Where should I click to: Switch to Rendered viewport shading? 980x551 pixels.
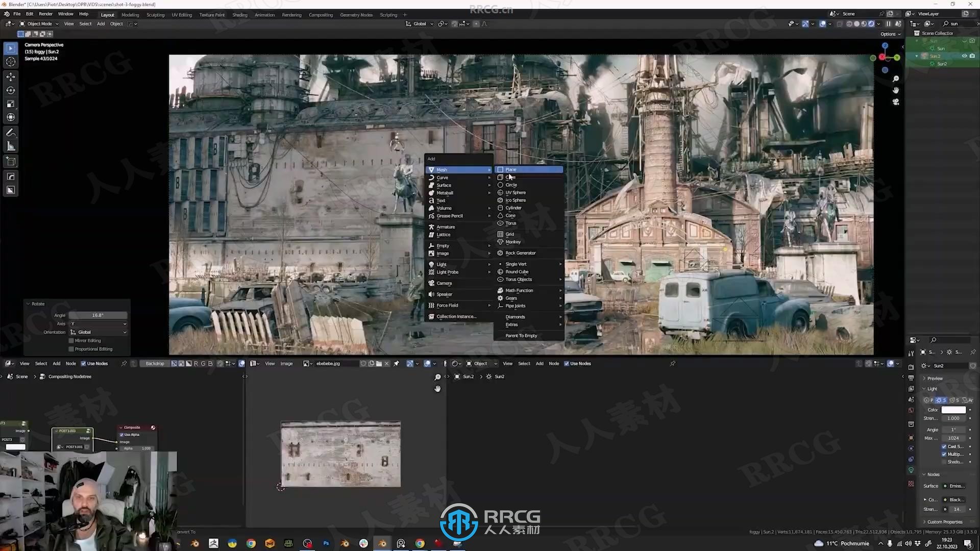(871, 24)
